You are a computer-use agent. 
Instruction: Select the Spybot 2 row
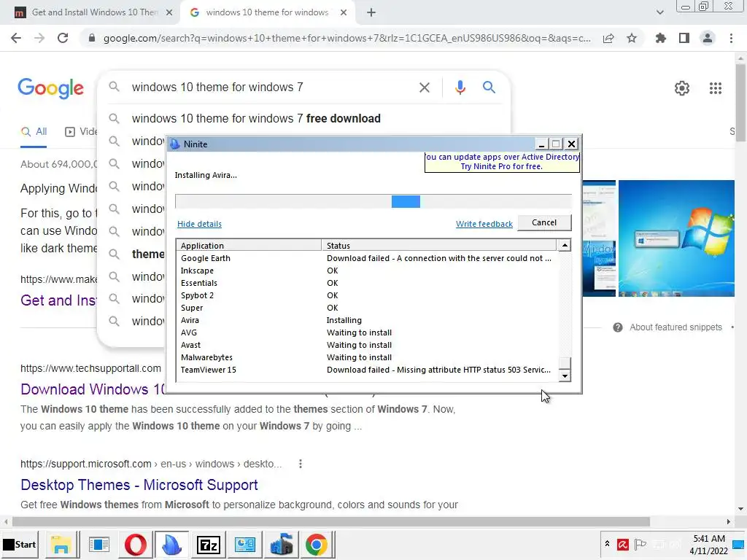click(366, 295)
